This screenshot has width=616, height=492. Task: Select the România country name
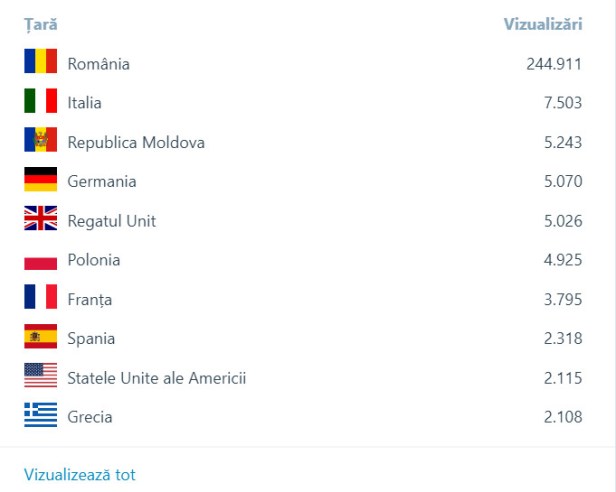98,64
